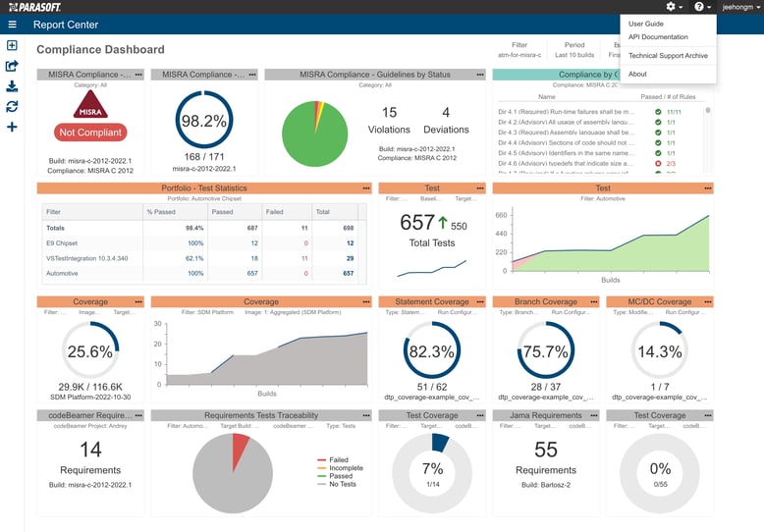764x532 pixels.
Task: Open the gear settings menu
Action: [x=674, y=7]
